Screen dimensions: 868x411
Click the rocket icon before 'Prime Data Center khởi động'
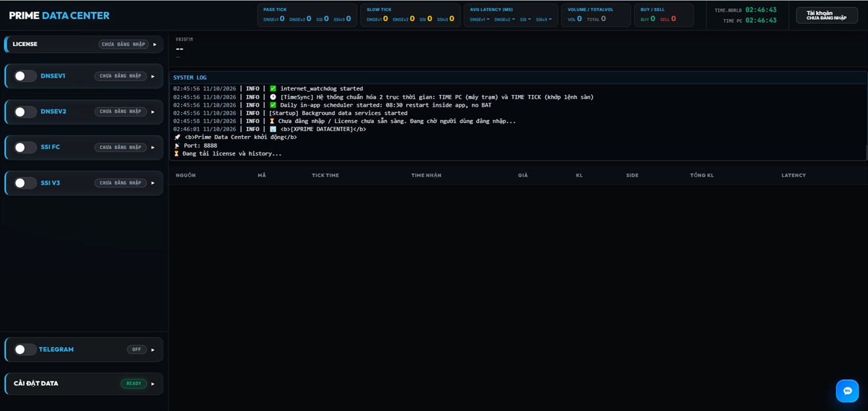coord(177,137)
